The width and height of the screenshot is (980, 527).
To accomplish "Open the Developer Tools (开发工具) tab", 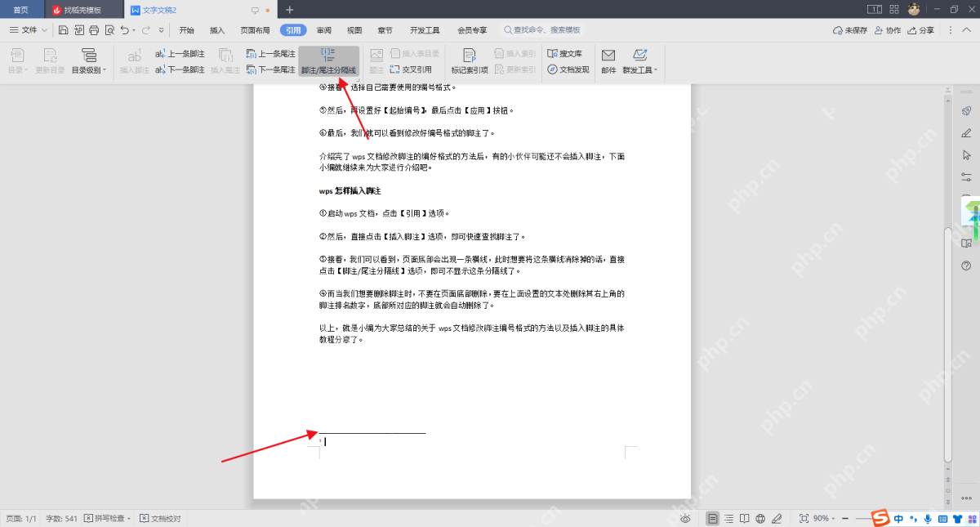I will (425, 30).
